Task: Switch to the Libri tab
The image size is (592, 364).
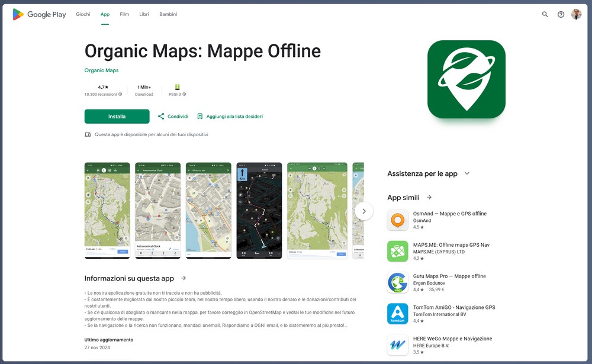Action: click(x=144, y=14)
